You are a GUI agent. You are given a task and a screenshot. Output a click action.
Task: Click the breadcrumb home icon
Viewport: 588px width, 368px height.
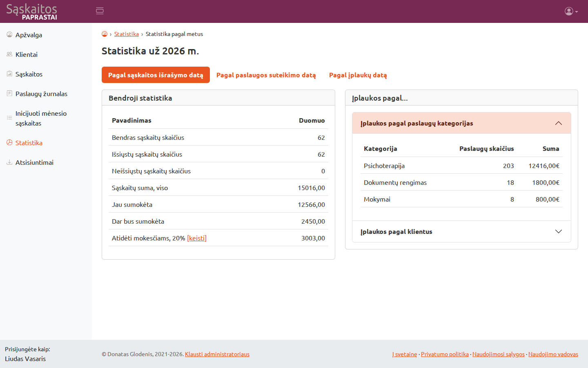coord(105,34)
